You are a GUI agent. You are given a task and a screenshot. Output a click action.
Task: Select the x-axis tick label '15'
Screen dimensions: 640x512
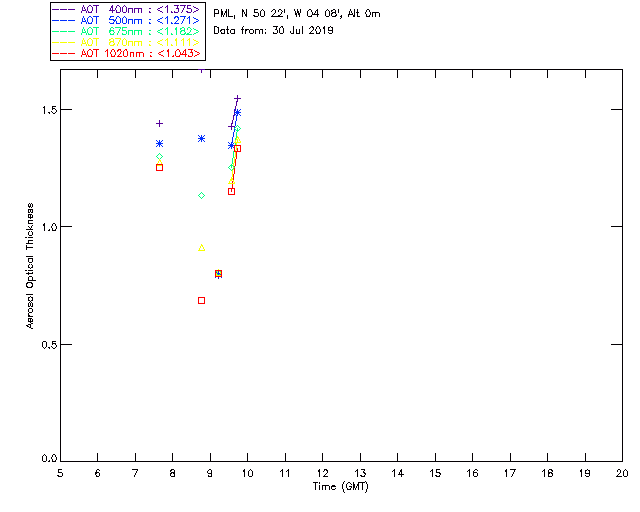tap(435, 473)
